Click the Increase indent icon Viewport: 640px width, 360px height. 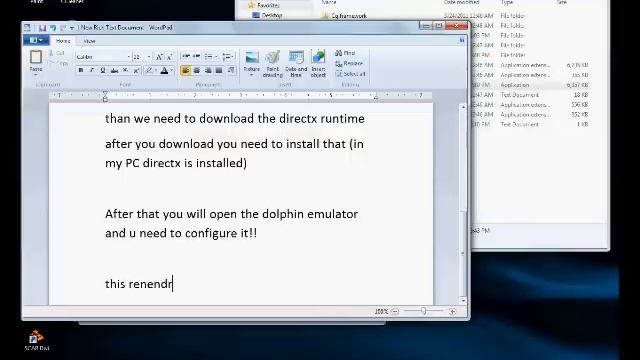196,56
